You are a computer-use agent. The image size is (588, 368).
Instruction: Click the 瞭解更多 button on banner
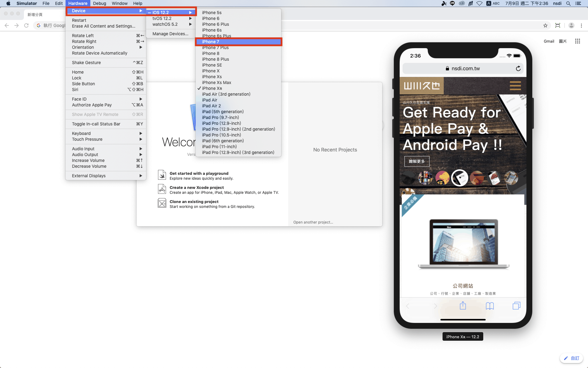click(x=417, y=161)
